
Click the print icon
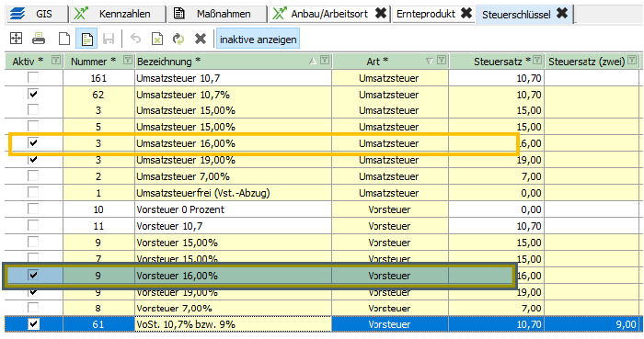(39, 39)
